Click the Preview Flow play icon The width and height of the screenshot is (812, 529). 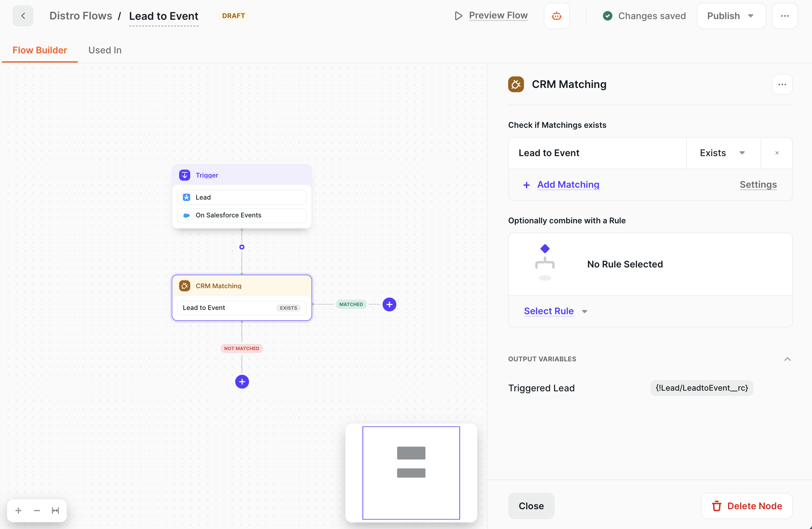click(x=458, y=16)
